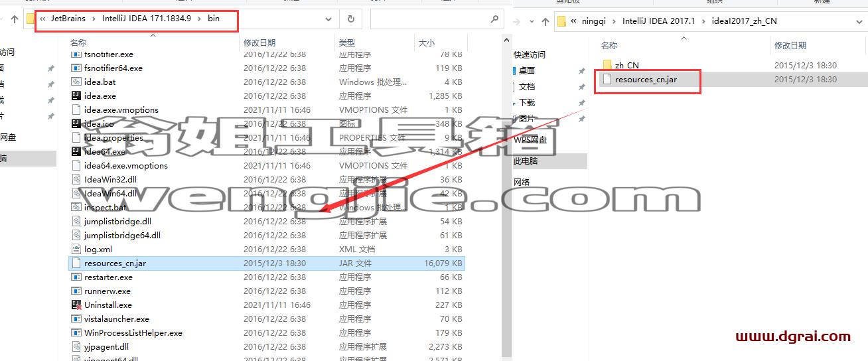This screenshot has width=868, height=361.
Task: Select Uninstall.exe application icon
Action: point(76,305)
